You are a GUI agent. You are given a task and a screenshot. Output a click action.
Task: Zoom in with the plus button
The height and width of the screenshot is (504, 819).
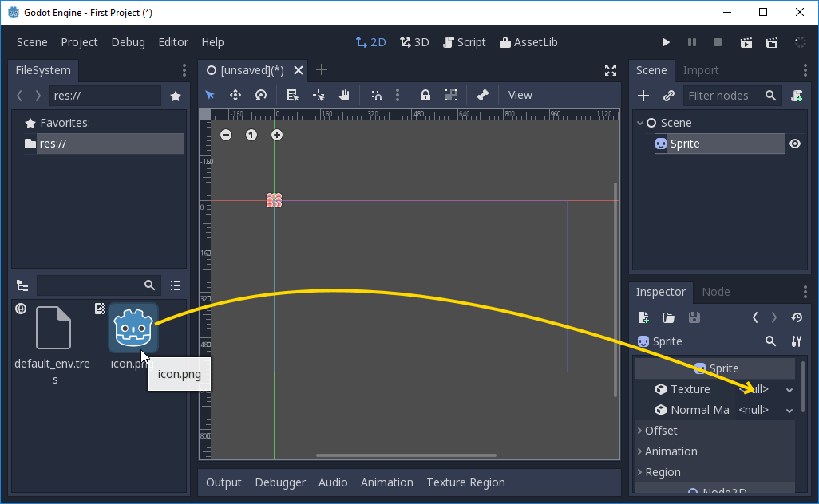277,135
